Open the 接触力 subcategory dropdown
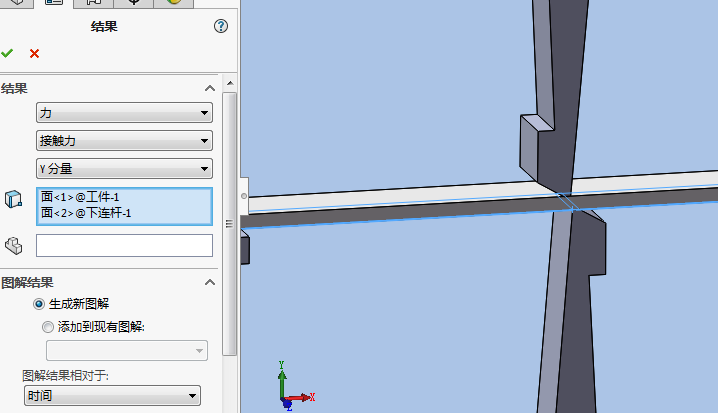718x413 pixels. pyautogui.click(x=124, y=141)
